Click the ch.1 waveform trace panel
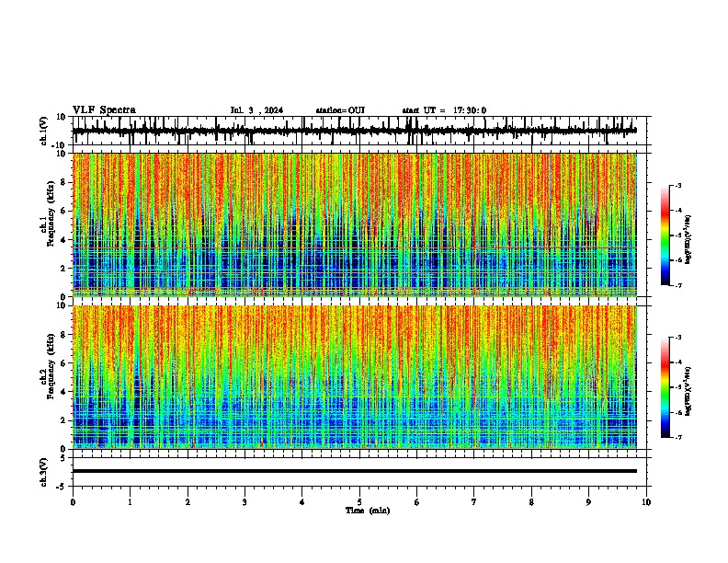The image size is (728, 563). pyautogui.click(x=361, y=131)
